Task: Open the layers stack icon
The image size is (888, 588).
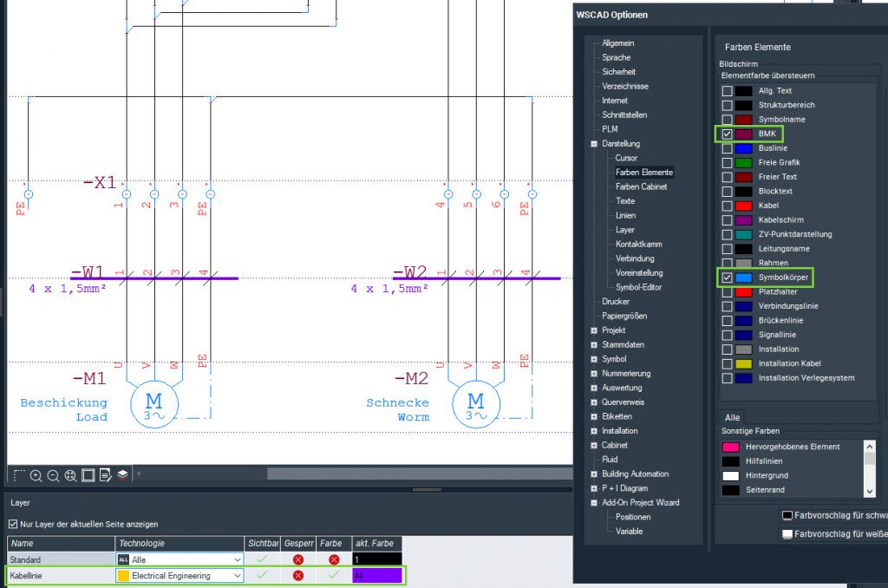Action: 122,475
